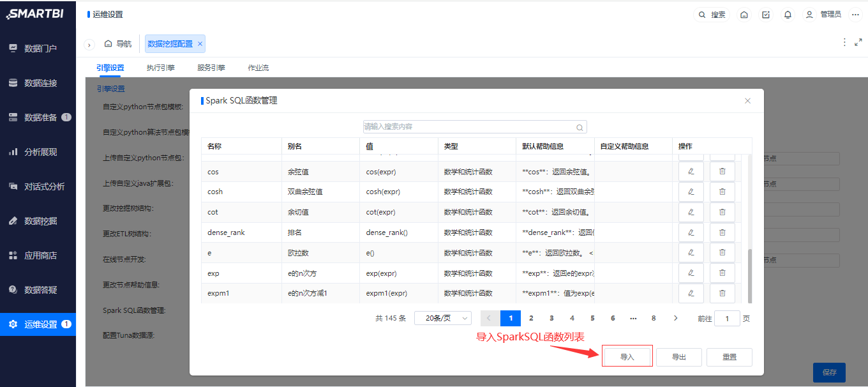Open 数据连接 in the sidebar
The width and height of the screenshot is (868, 387).
click(38, 83)
